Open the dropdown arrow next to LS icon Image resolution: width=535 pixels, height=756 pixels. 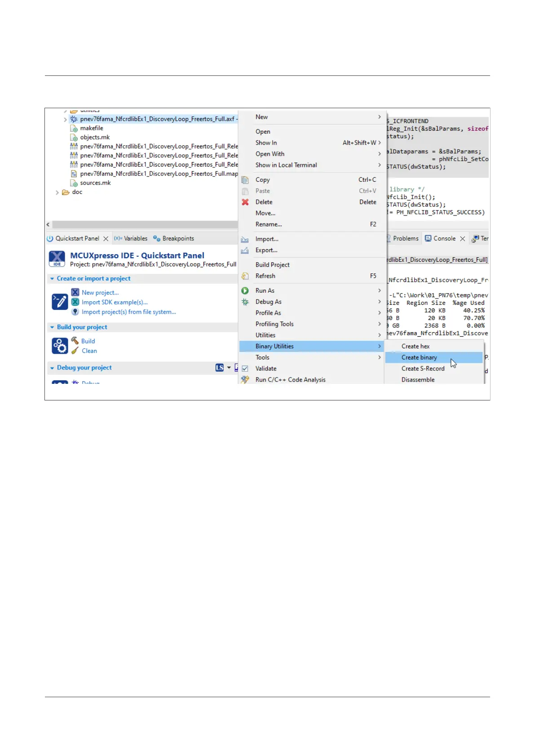(229, 368)
